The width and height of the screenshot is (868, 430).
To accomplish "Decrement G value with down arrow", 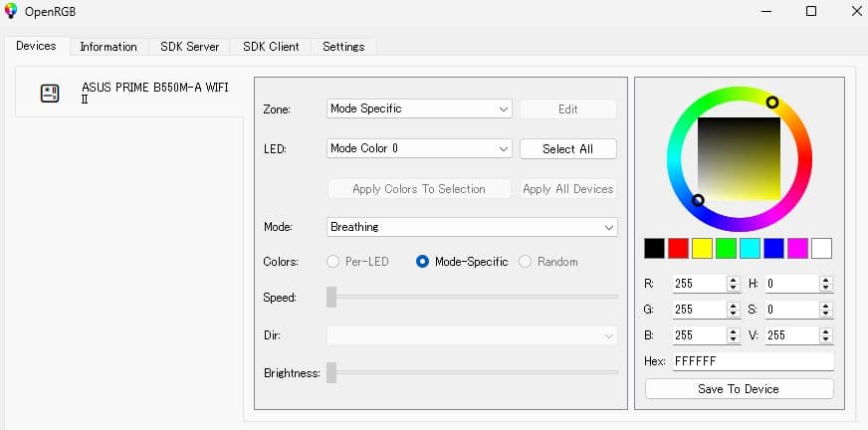I will pos(734,314).
